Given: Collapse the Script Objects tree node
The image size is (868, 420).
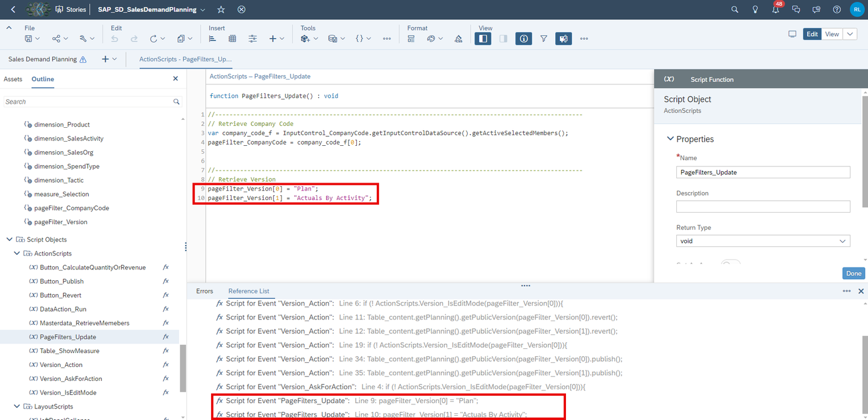Looking at the screenshot, I should click(x=9, y=240).
